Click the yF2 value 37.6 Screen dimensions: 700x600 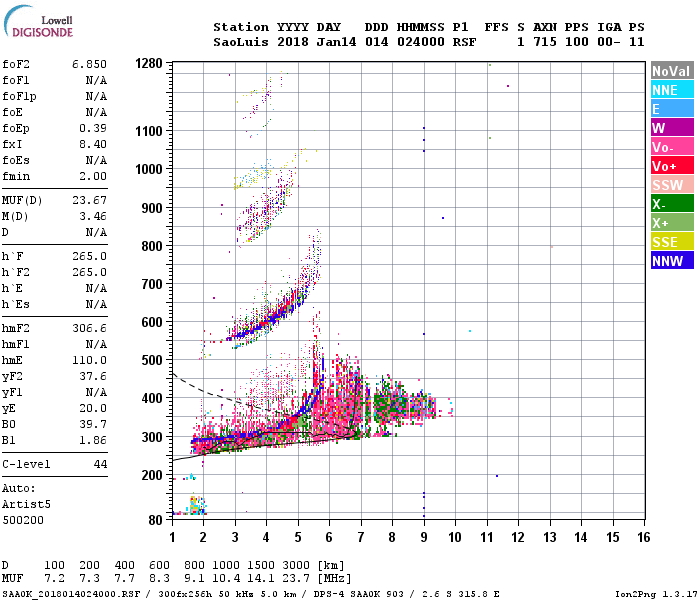pos(93,376)
